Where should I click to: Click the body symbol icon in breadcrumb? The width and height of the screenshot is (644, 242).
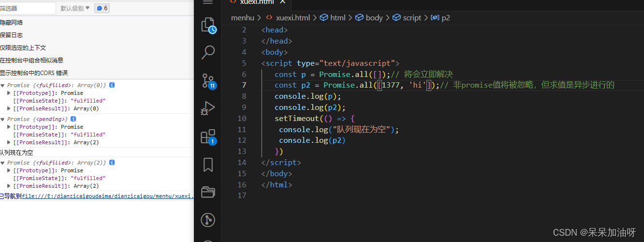pyautogui.click(x=359, y=17)
